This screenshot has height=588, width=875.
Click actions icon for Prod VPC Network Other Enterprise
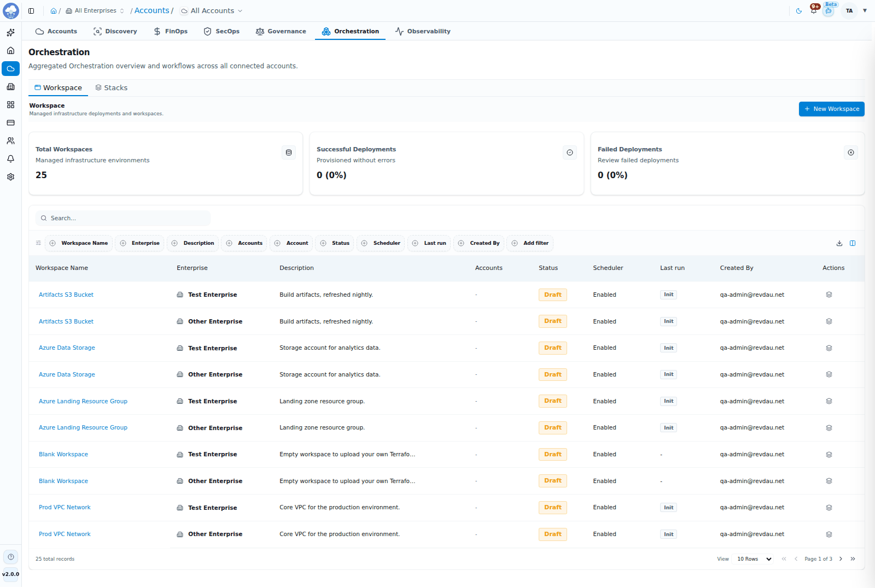829,534
